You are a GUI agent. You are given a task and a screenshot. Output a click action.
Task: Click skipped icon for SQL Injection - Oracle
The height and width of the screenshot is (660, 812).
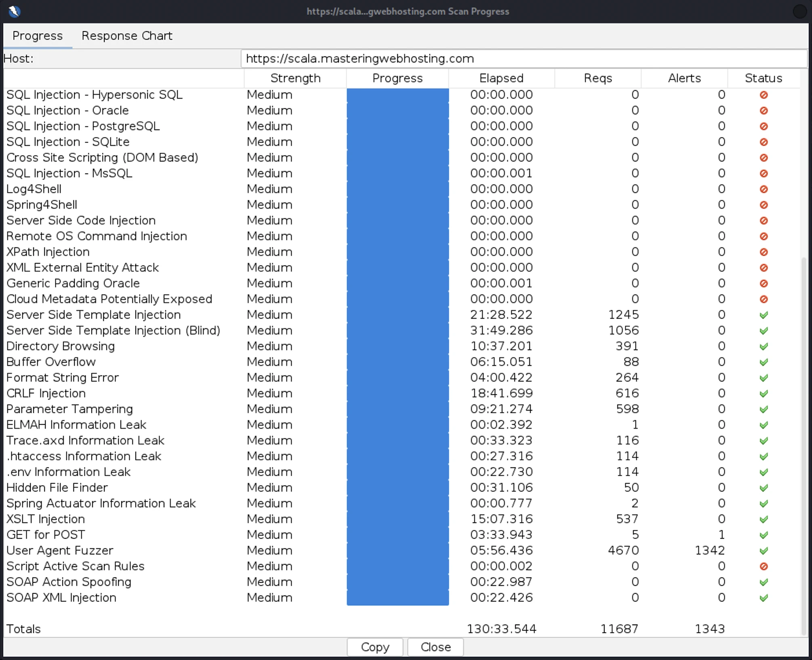[764, 110]
